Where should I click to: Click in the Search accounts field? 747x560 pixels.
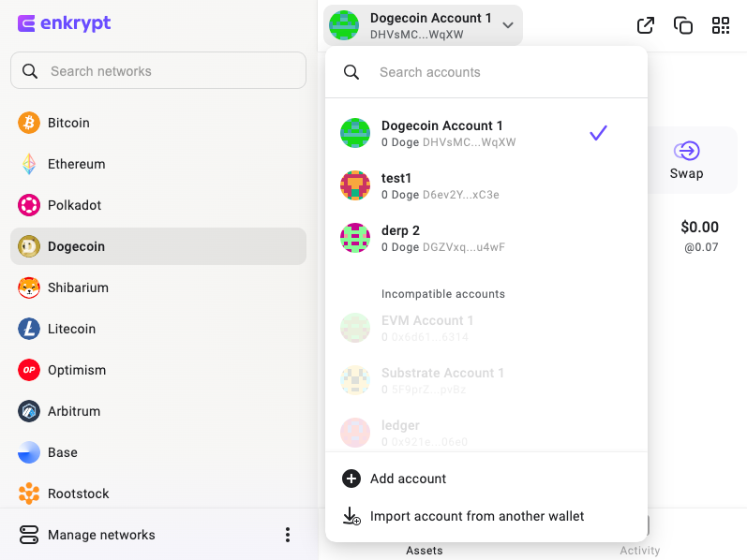pos(486,72)
